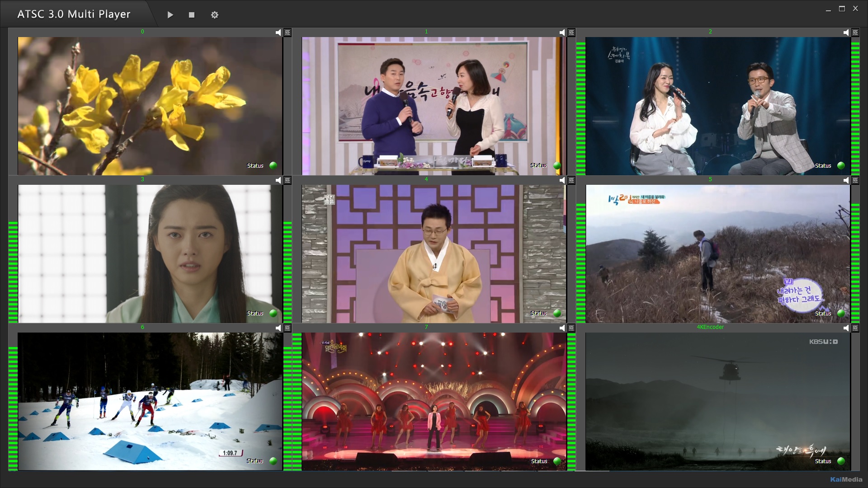Mute the audio of channel 2
Viewport: 868px width, 488px height.
click(x=846, y=33)
